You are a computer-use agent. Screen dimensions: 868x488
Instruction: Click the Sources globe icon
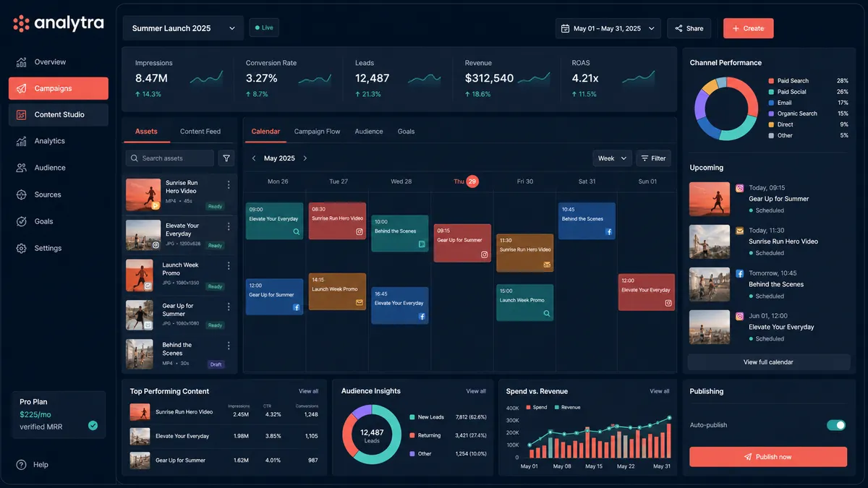(21, 194)
